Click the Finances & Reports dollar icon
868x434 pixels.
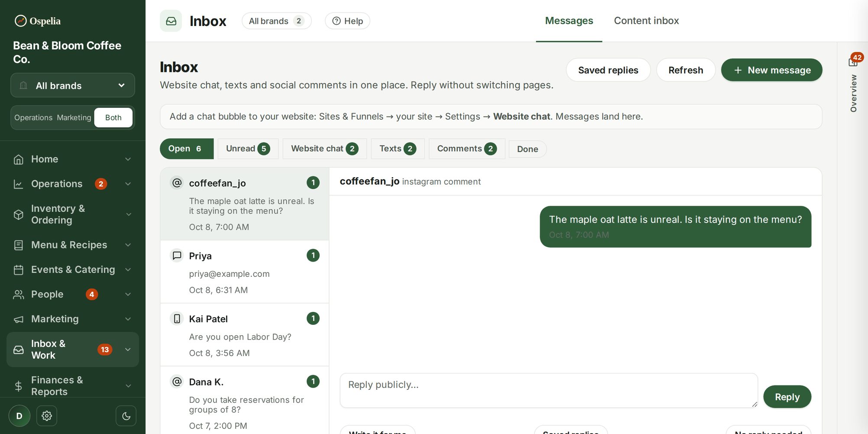(x=19, y=386)
